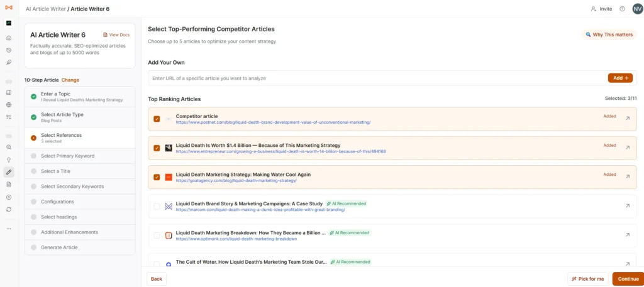Click the dark workspace square icon in sidebar
This screenshot has height=287, width=644.
9,23
